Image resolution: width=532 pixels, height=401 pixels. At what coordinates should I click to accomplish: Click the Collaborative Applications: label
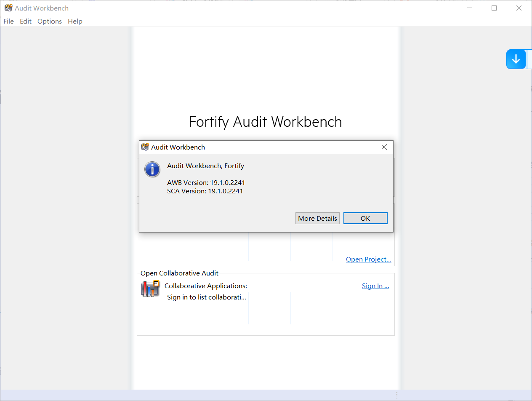click(206, 286)
